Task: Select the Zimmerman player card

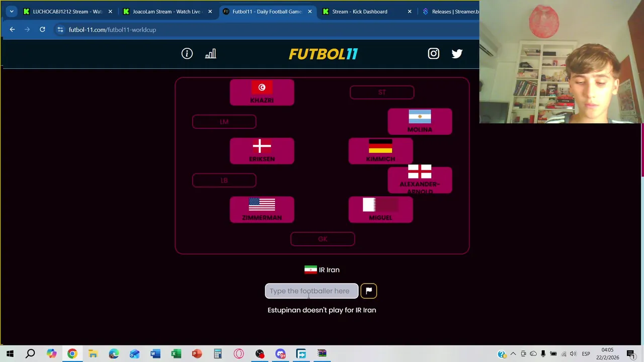Action: [262, 210]
